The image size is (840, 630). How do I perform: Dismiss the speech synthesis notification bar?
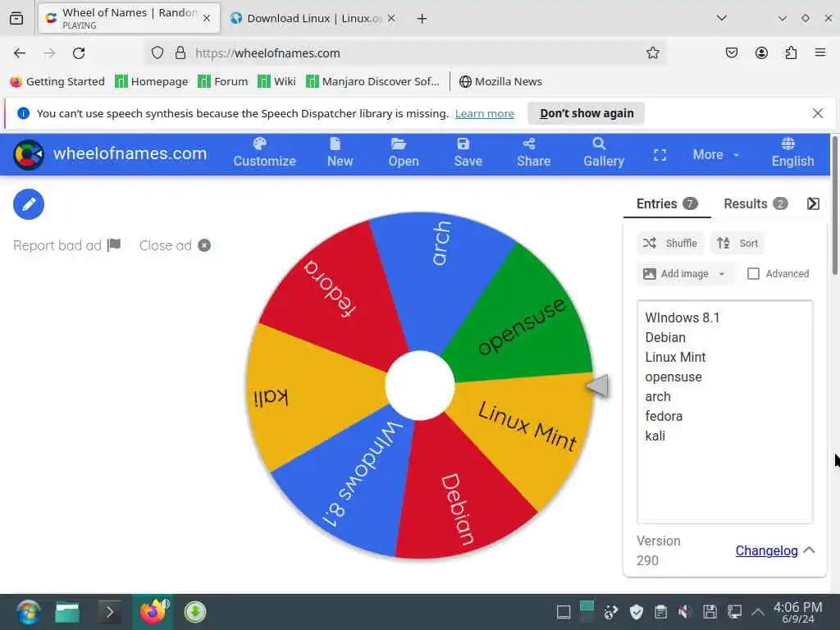818,113
